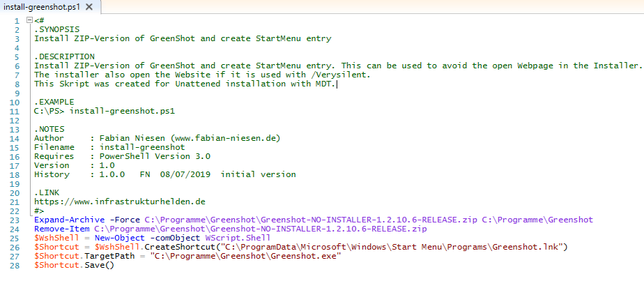Select the install-greenshot.ps1 file tab
This screenshot has width=644, height=281.
point(42,7)
